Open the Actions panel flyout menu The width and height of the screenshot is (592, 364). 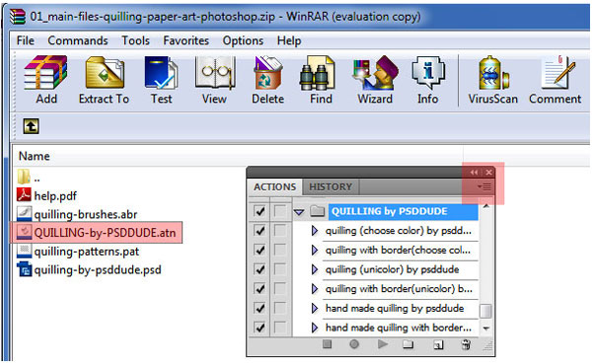coord(484,186)
